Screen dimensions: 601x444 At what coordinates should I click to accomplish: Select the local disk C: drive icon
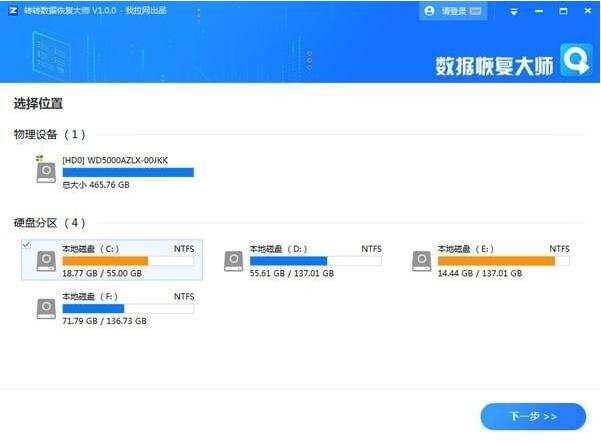pyautogui.click(x=46, y=261)
